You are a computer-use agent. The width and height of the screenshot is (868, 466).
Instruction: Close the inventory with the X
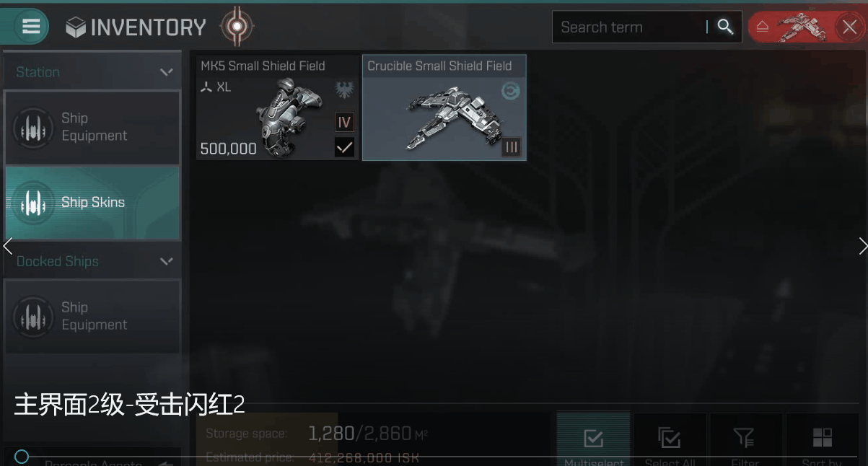point(849,27)
